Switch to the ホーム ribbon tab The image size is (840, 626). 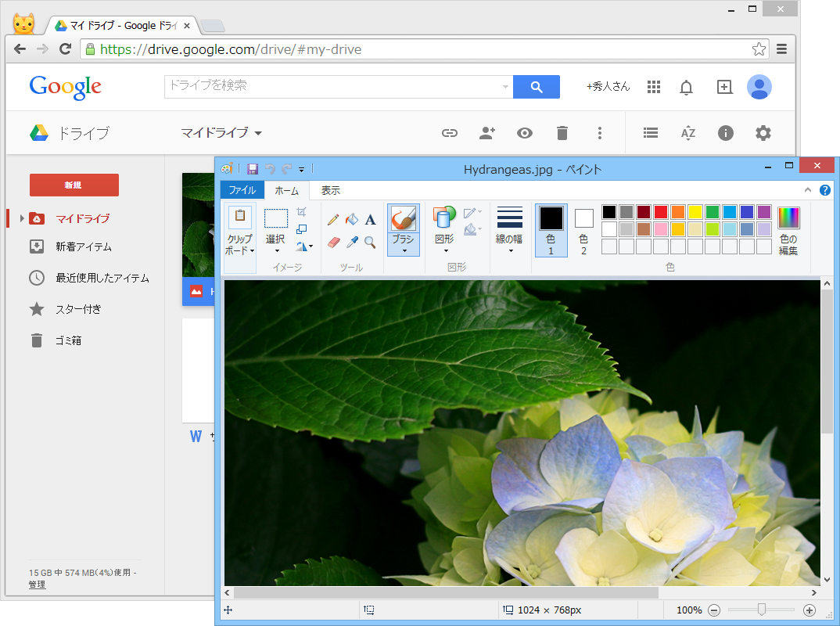[286, 190]
